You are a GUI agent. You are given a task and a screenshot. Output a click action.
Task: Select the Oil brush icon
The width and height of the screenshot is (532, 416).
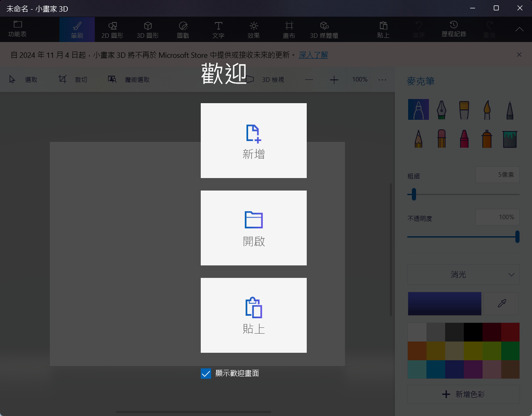pyautogui.click(x=464, y=109)
